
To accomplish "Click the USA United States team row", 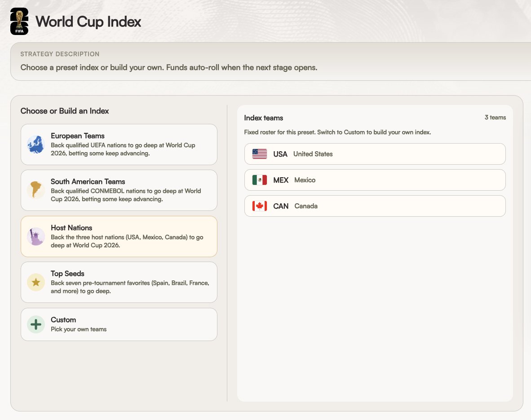I will pos(375,154).
